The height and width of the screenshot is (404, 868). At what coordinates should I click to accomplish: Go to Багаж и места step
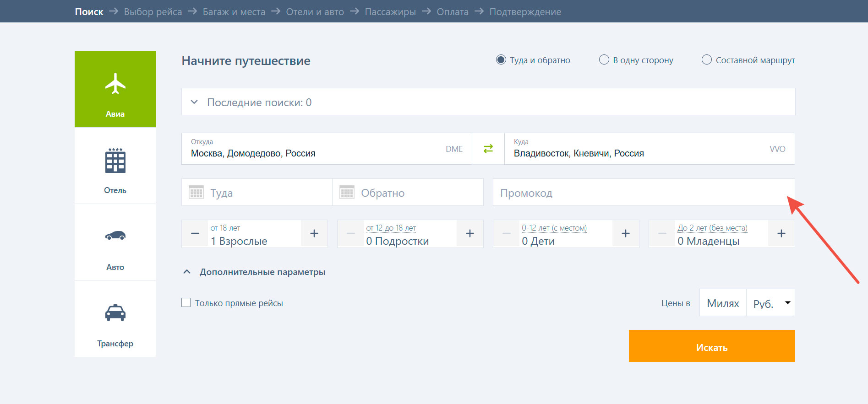pyautogui.click(x=234, y=11)
